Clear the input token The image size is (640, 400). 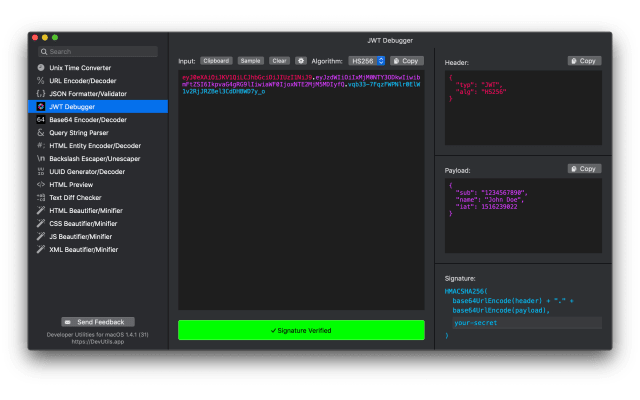coord(279,61)
